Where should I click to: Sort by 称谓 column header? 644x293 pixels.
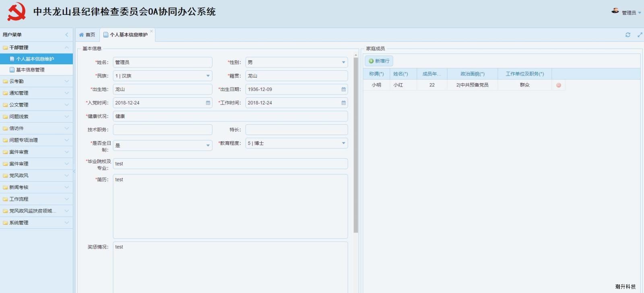click(376, 74)
